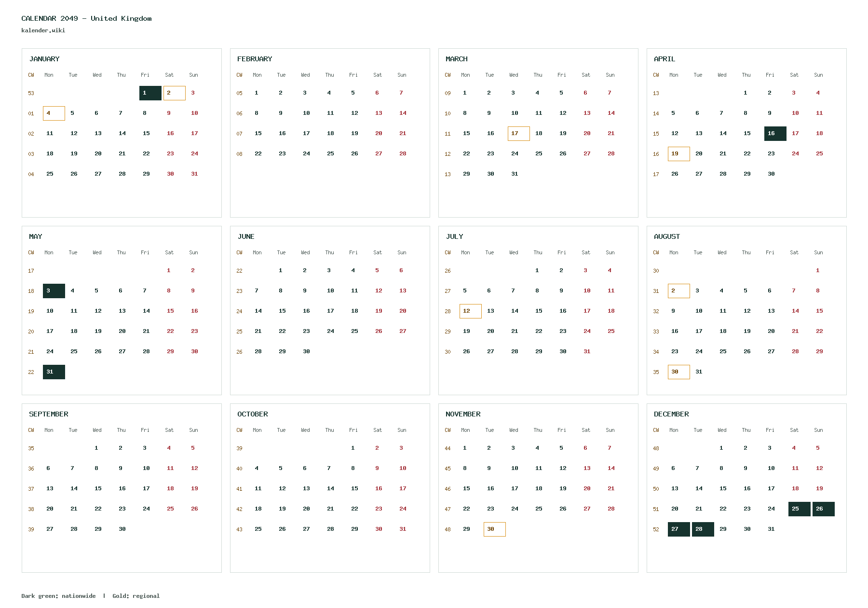This screenshot has width=868, height=608.
Task: Click August 30 regional holiday
Action: (x=679, y=372)
